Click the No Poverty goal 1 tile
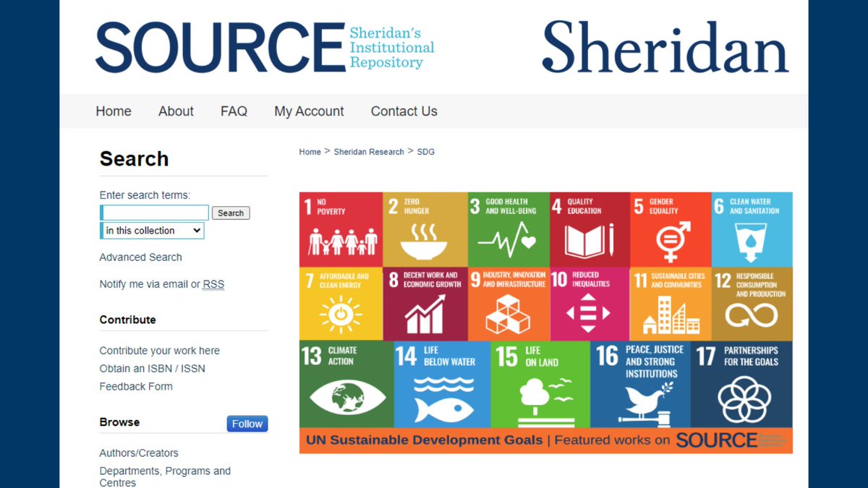Screen dimensions: 868x488 click(341, 229)
